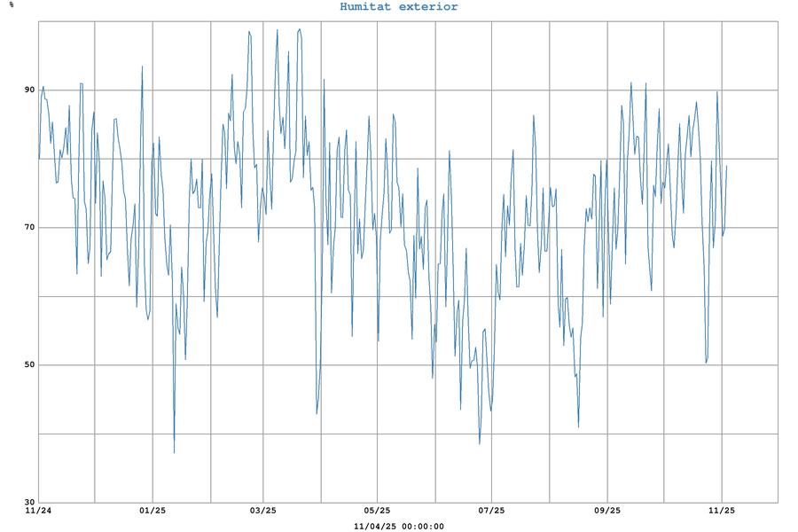Click the 03/25 date label on x-axis
Image resolution: width=798 pixels, height=532 pixels.
[x=263, y=511]
